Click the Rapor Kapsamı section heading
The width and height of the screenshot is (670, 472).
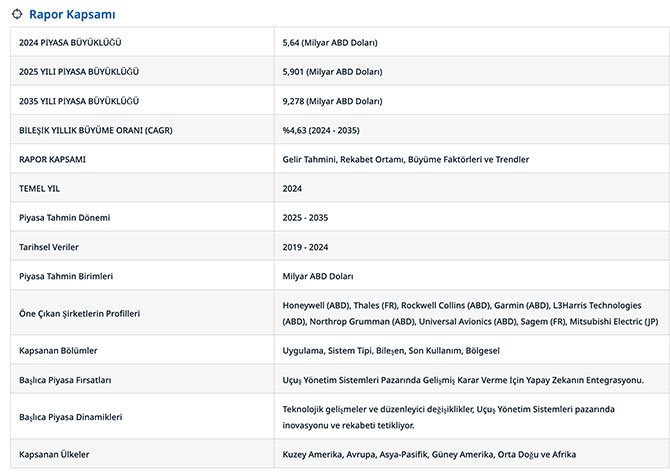(x=72, y=14)
